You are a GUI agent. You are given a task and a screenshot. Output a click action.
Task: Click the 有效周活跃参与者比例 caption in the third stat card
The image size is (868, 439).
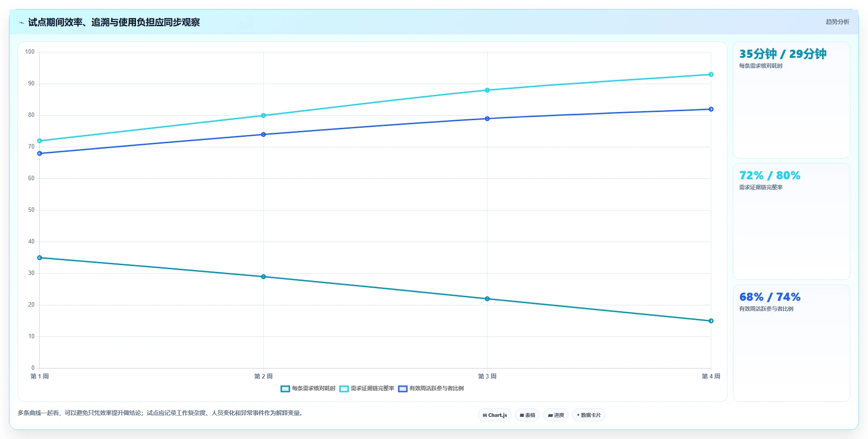[x=766, y=309]
